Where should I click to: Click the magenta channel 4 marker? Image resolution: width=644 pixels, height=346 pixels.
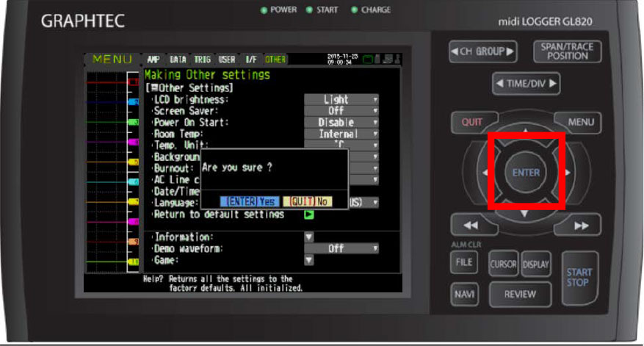coord(134,142)
